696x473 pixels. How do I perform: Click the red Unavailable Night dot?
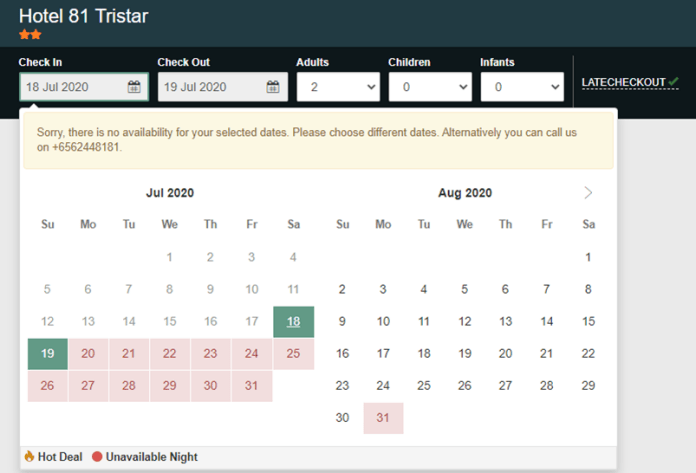[x=97, y=457]
